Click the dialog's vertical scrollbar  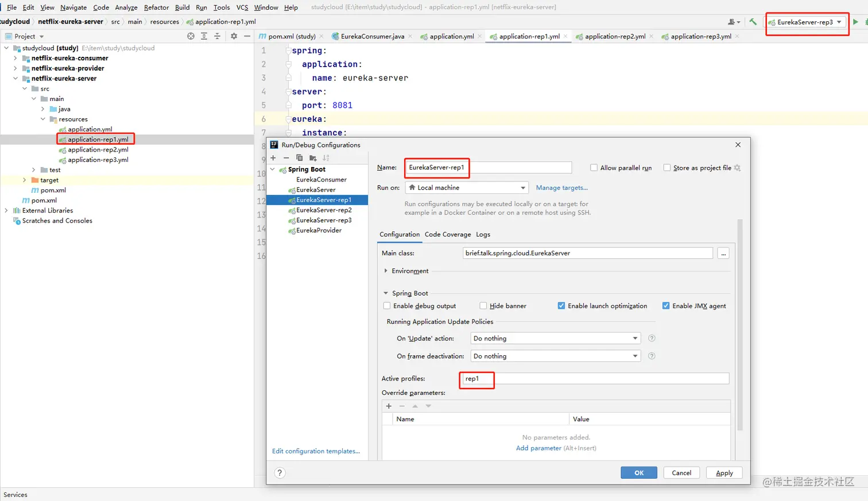click(x=740, y=324)
